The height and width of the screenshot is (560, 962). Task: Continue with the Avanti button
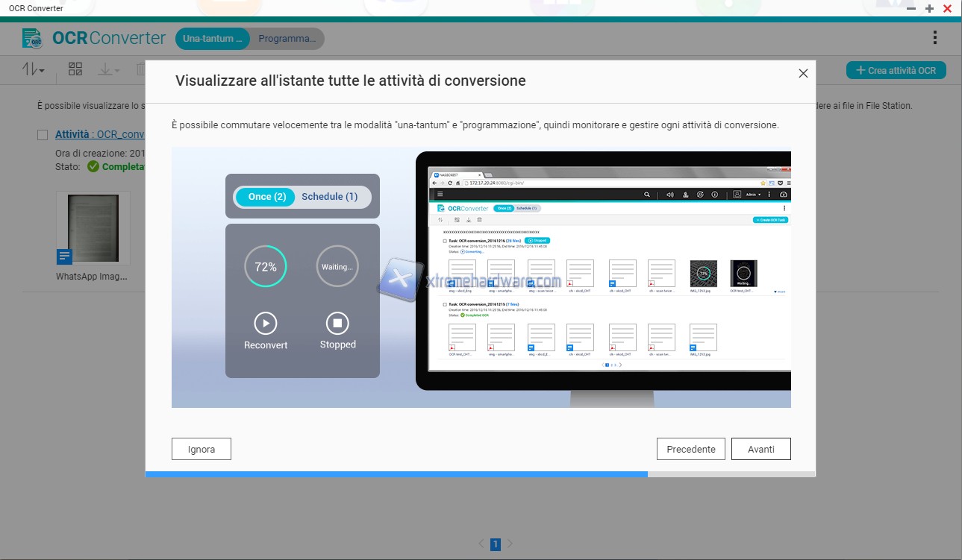[x=760, y=449]
